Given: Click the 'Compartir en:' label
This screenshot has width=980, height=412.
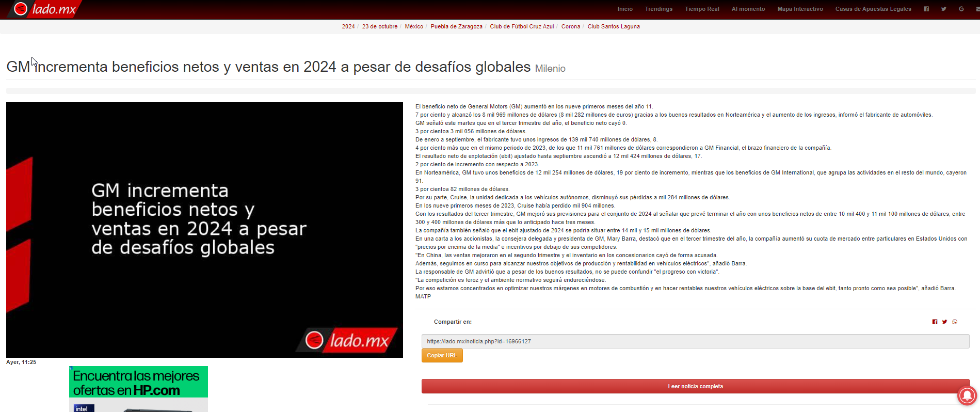Looking at the screenshot, I should tap(453, 322).
